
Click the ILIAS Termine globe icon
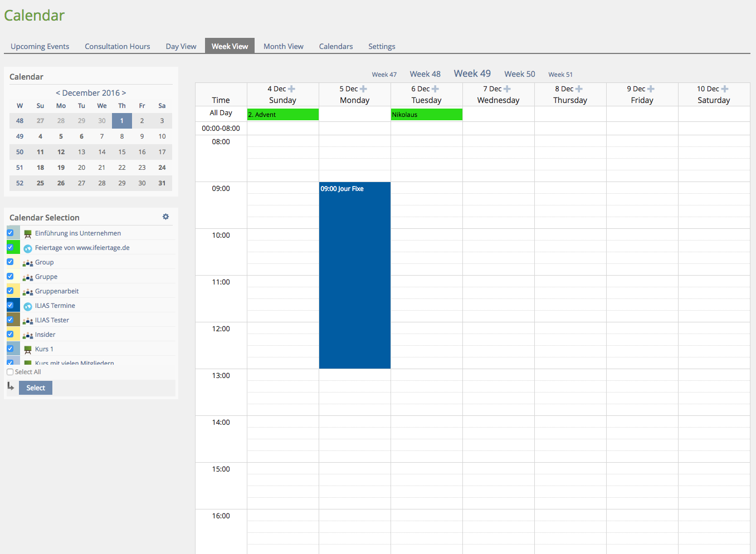click(x=28, y=306)
